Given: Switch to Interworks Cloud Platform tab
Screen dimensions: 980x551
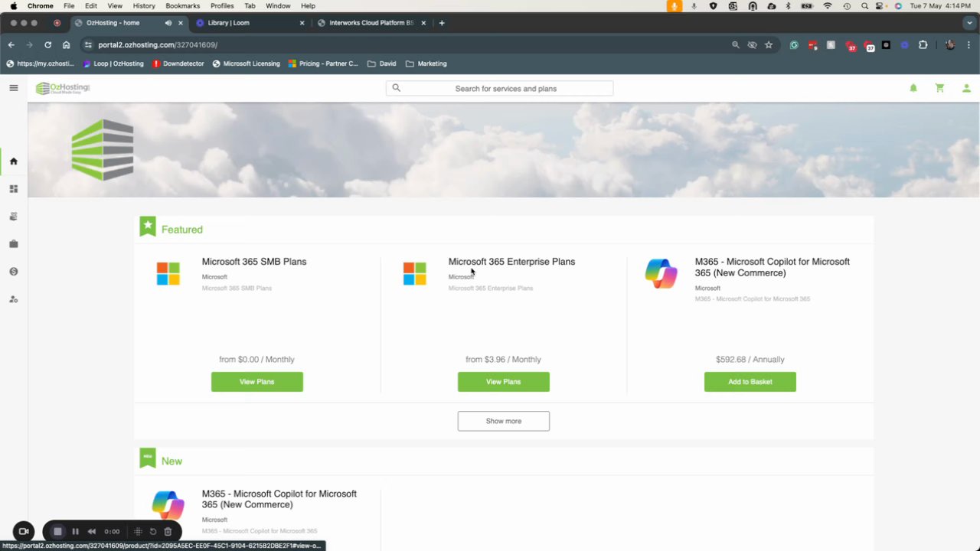Looking at the screenshot, I should 371,23.
